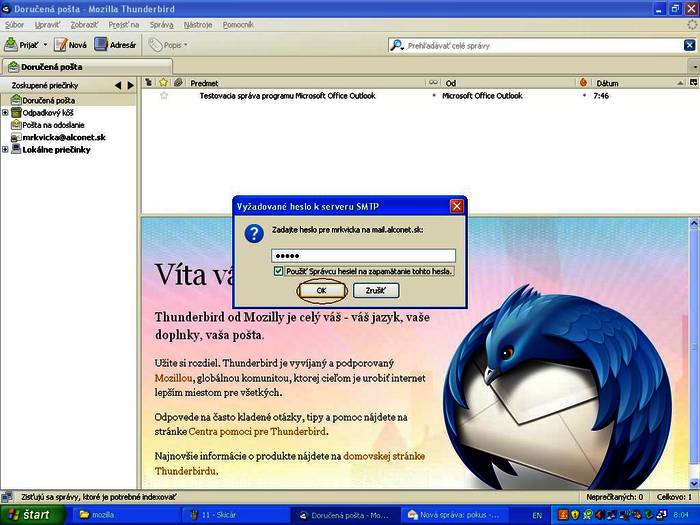
Task: Select Doručená pošta folder in tree
Action: (49, 100)
